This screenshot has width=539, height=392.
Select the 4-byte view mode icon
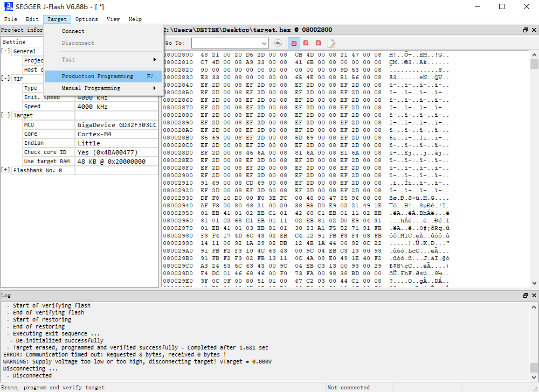click(319, 43)
